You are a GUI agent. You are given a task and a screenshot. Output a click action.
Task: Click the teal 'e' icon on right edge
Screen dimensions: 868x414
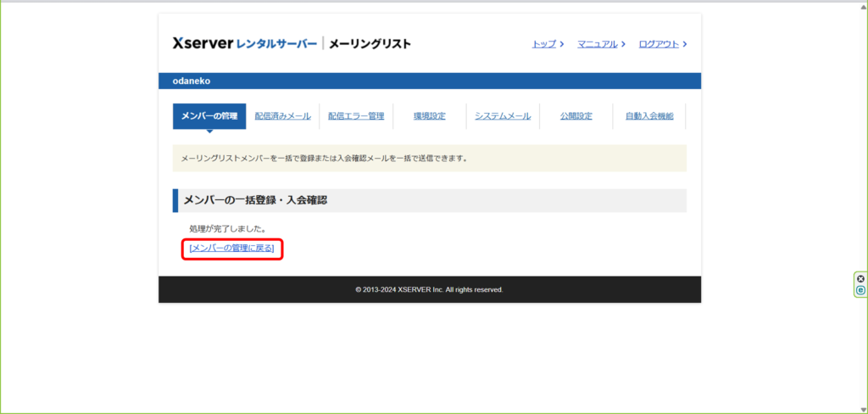click(x=860, y=290)
